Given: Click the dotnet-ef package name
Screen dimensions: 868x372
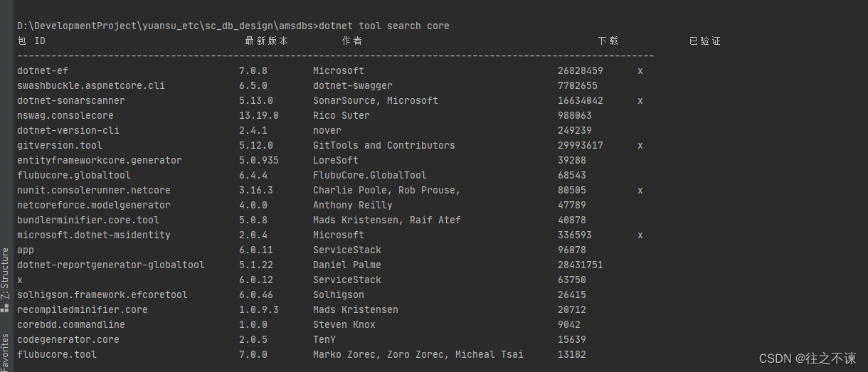Looking at the screenshot, I should pyautogui.click(x=43, y=70).
